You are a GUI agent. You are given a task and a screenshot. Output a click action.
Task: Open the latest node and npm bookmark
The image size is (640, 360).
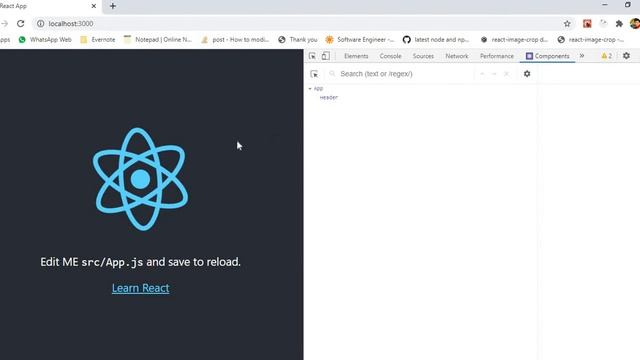click(436, 40)
